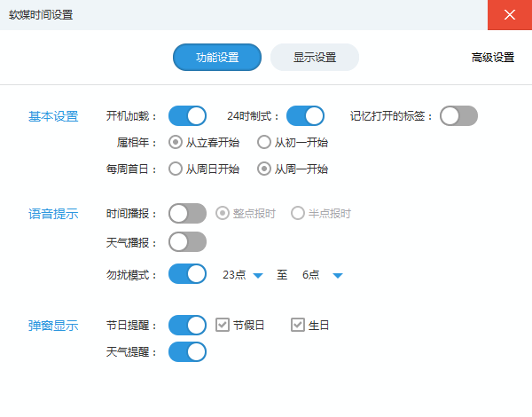
Task: Toggle 开机加载 switch off
Action: [x=187, y=116]
